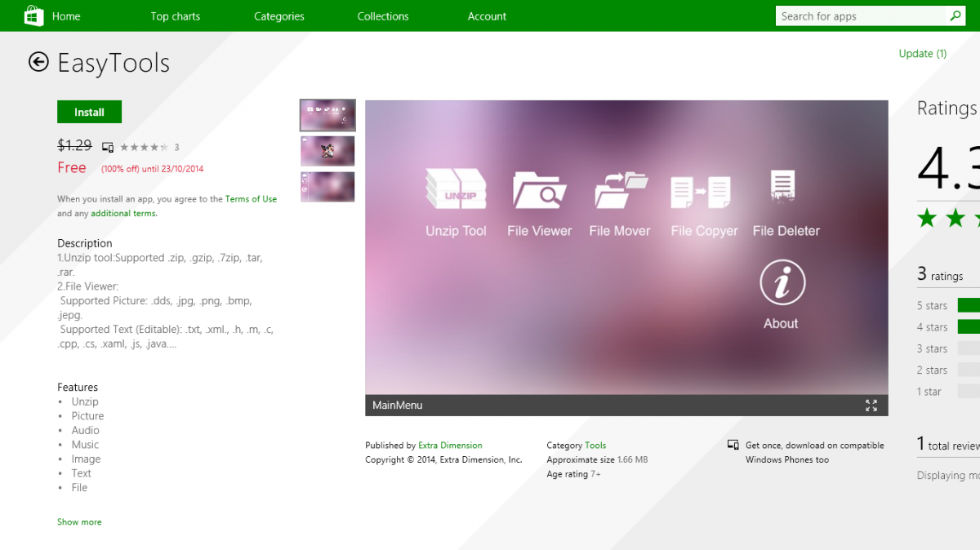Expand the screenshot to full screen

click(871, 406)
